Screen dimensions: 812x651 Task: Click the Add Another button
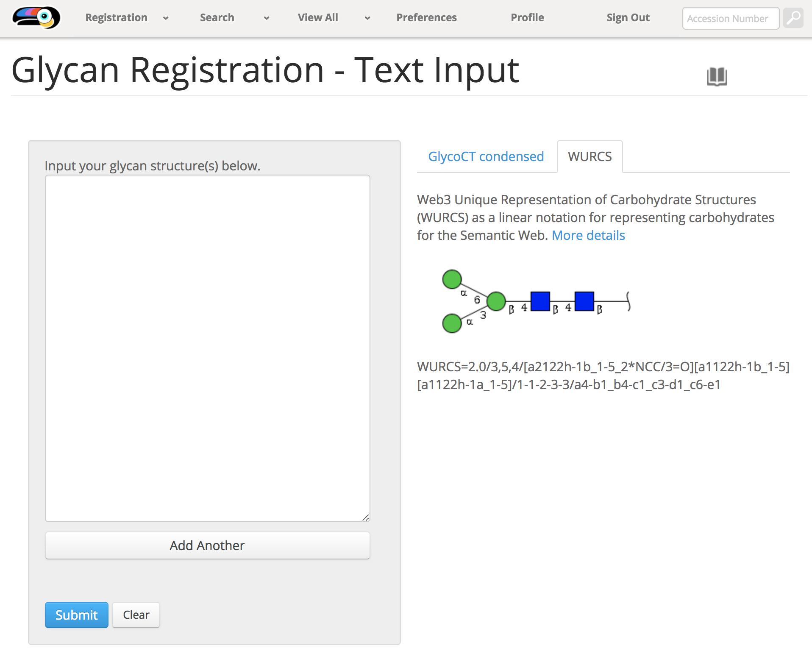(208, 545)
